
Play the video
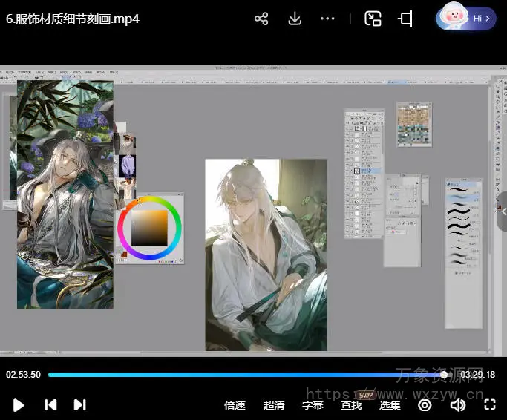point(19,404)
